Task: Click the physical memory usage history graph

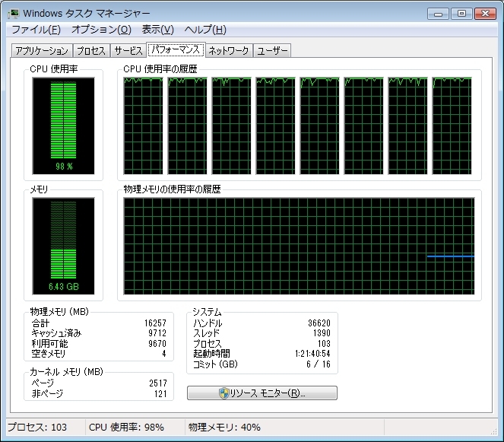Action: [x=299, y=246]
